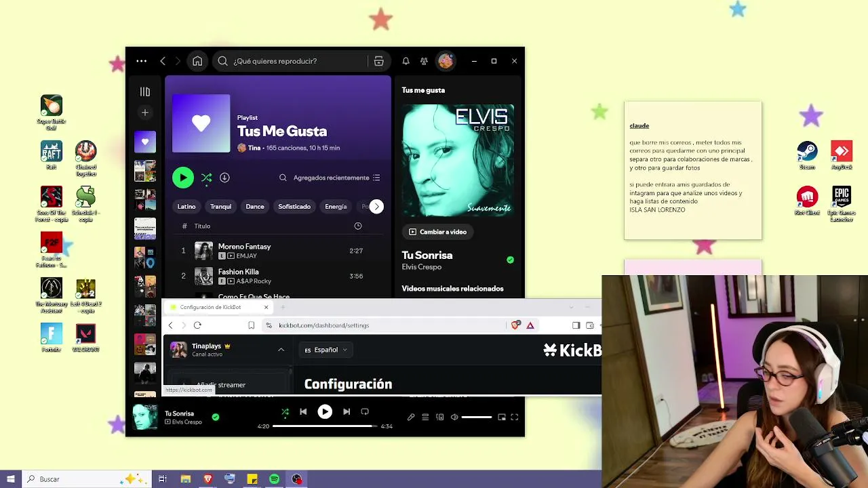Collapse the Tinaplays channel selector

point(281,350)
